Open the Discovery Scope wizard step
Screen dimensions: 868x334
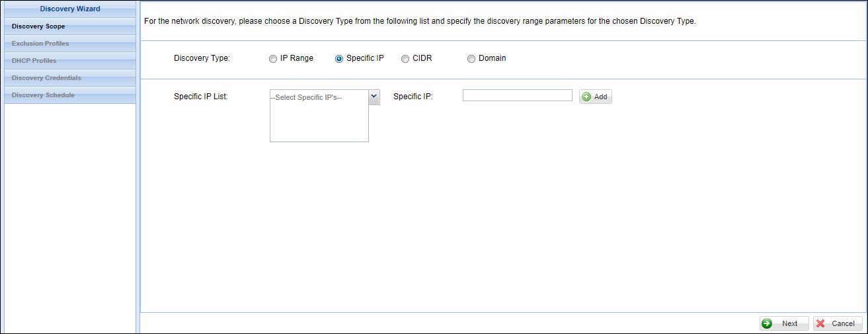(38, 26)
